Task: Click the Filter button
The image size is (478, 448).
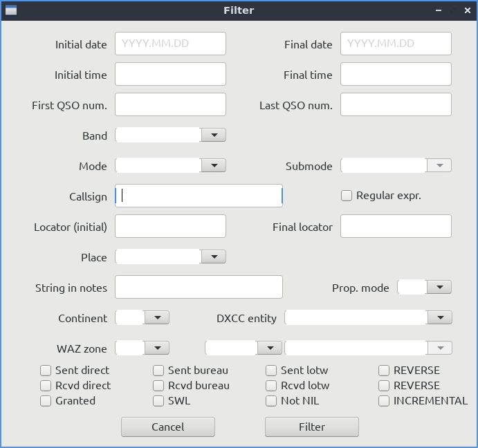Action: click(x=312, y=427)
